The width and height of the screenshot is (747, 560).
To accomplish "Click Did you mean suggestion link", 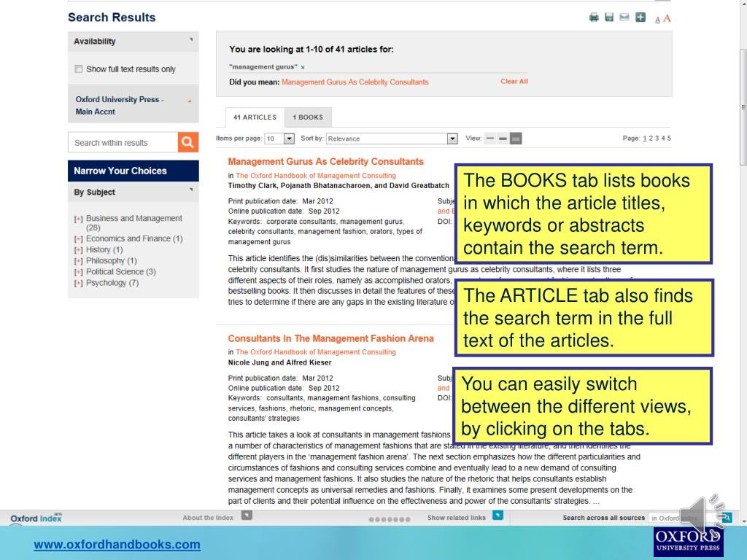I will [x=355, y=82].
